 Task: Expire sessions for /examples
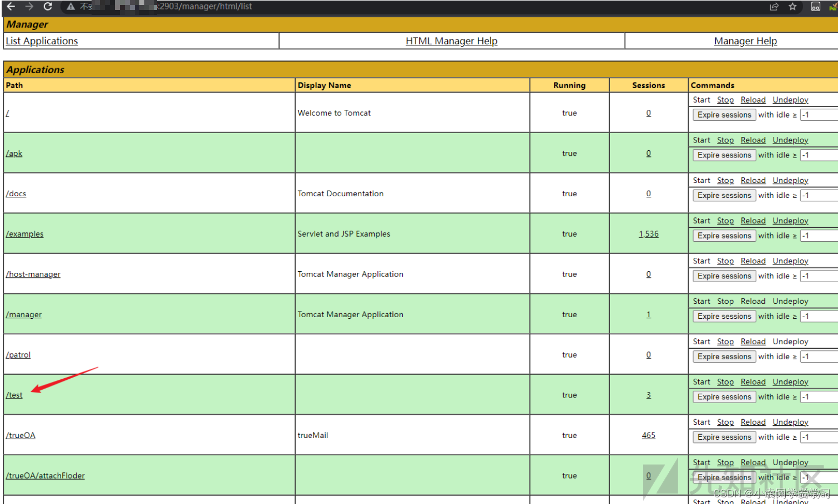(724, 236)
